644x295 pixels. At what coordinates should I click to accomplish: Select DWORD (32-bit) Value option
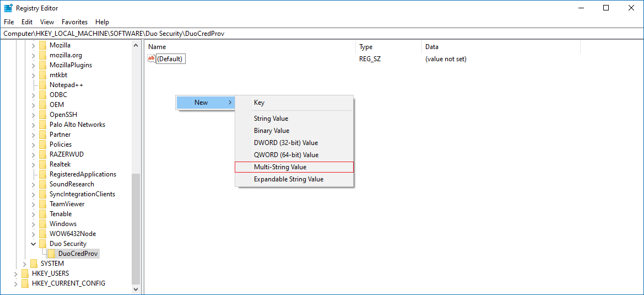tap(285, 143)
